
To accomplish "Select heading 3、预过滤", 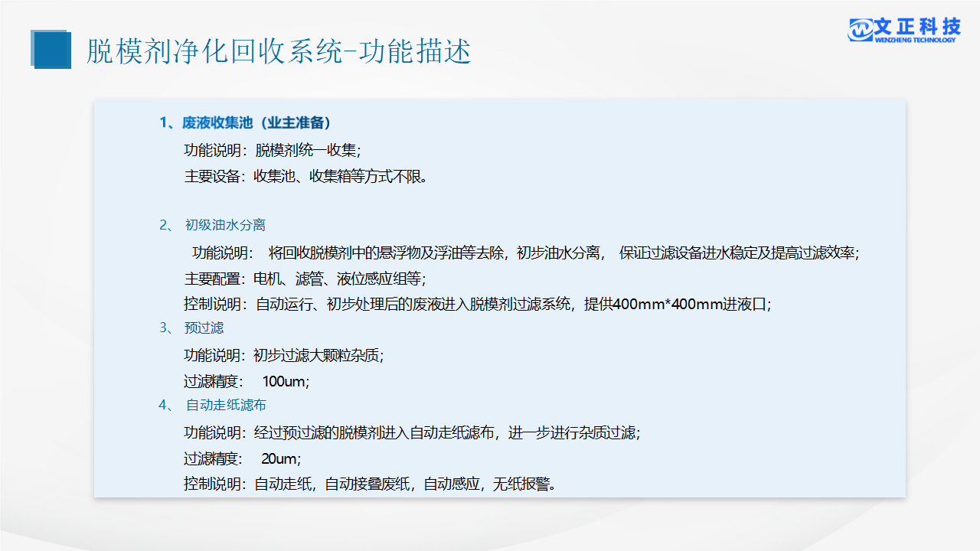I will 192,328.
